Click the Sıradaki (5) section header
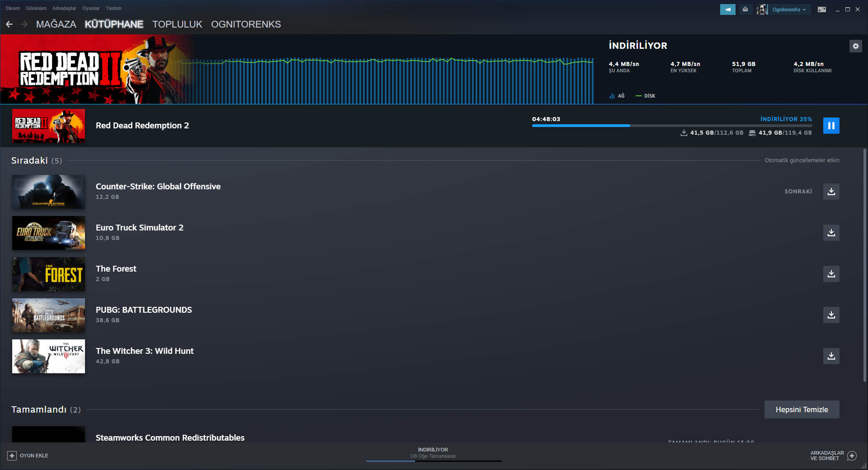 click(x=37, y=160)
